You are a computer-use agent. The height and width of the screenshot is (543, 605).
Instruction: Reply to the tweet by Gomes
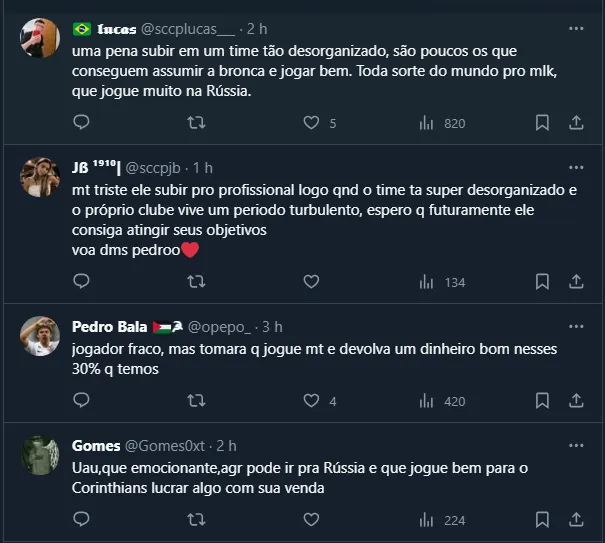[x=82, y=520]
